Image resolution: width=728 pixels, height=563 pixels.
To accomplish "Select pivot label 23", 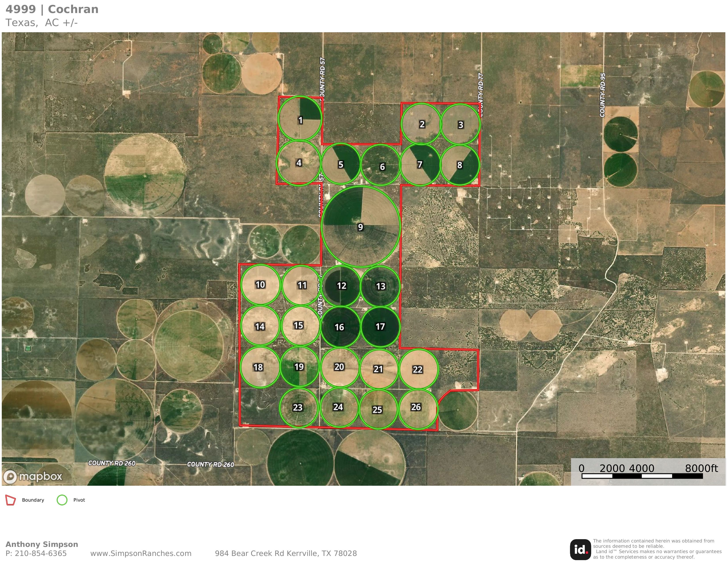I will tap(297, 408).
